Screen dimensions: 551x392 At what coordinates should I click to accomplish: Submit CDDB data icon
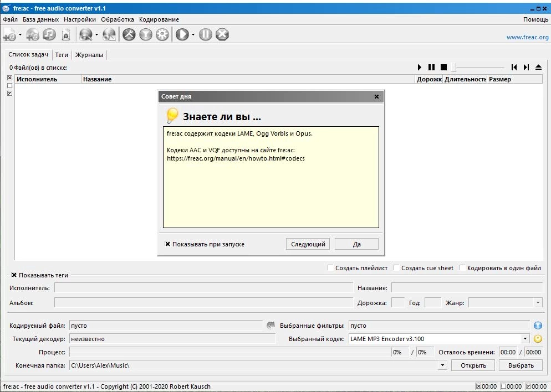[109, 34]
